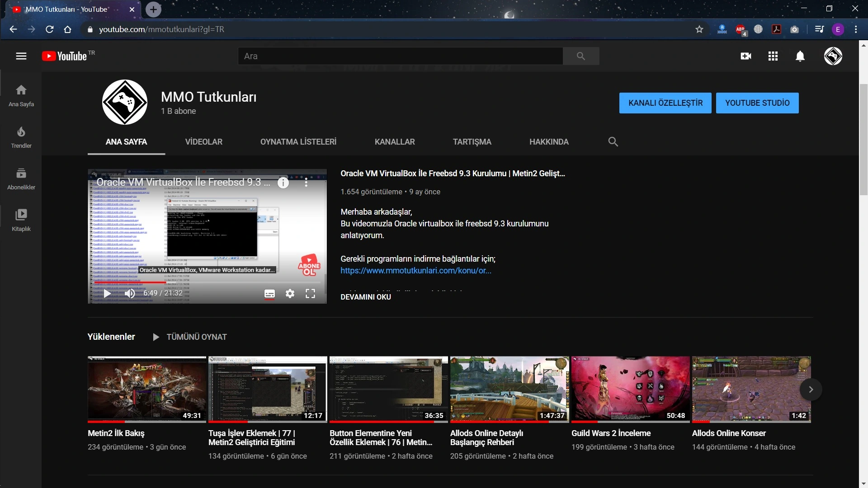868x488 pixels.
Task: Open a new browser tab
Action: coord(153,9)
